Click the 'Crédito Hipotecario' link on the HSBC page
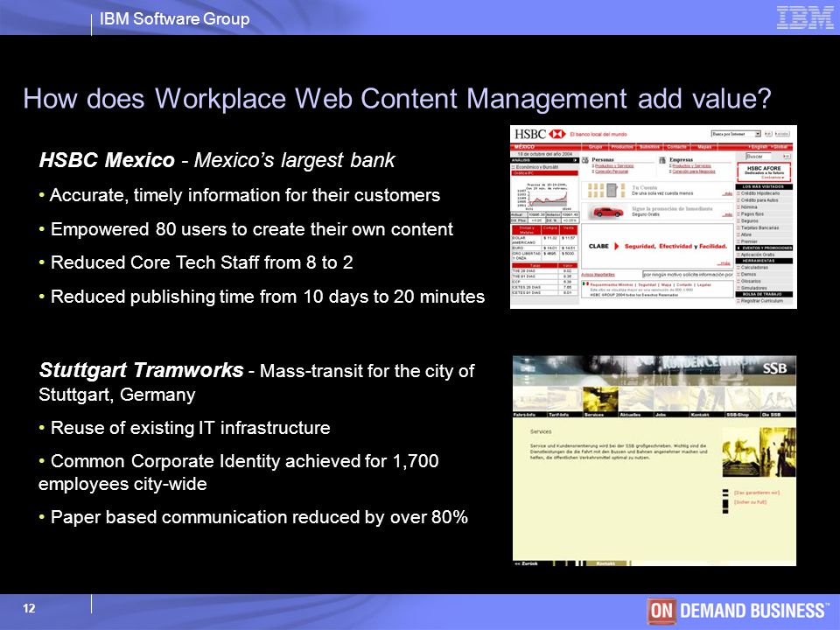Image resolution: width=840 pixels, height=630 pixels. pos(759,193)
